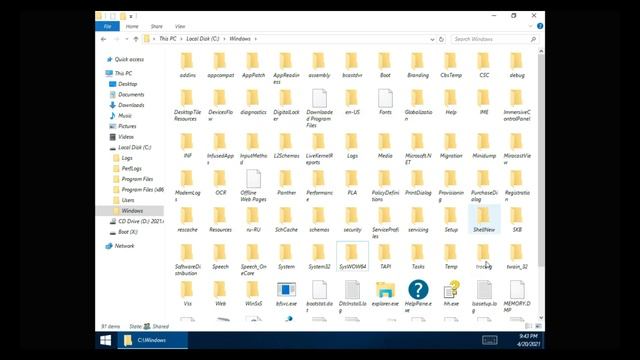Select Documents in navigation pane
Screen dimensions: 640x360
coord(131,95)
